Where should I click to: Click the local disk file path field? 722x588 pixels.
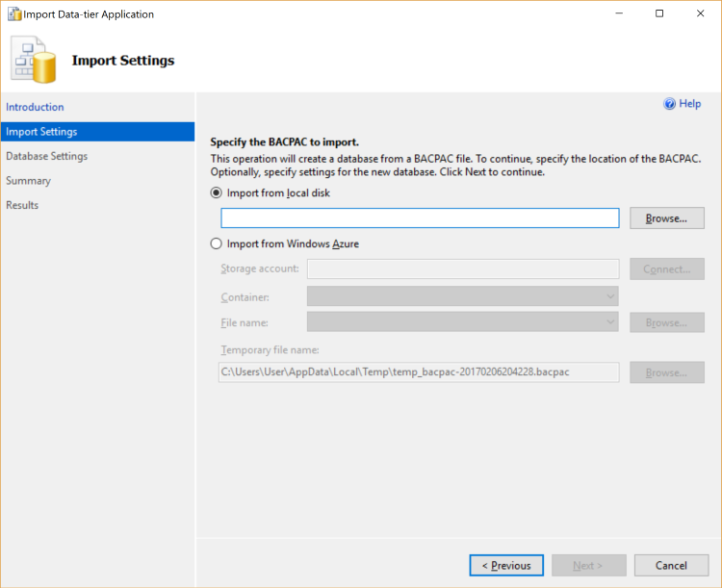(420, 218)
